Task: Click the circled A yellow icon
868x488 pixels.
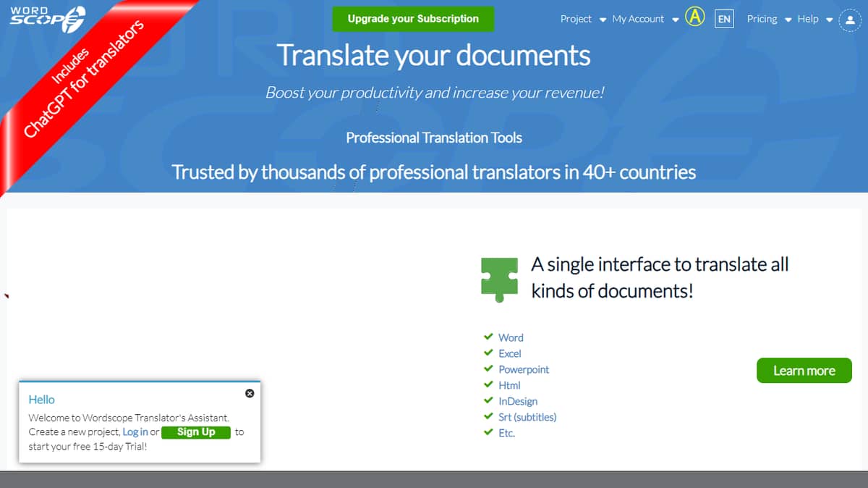Action: pos(694,17)
